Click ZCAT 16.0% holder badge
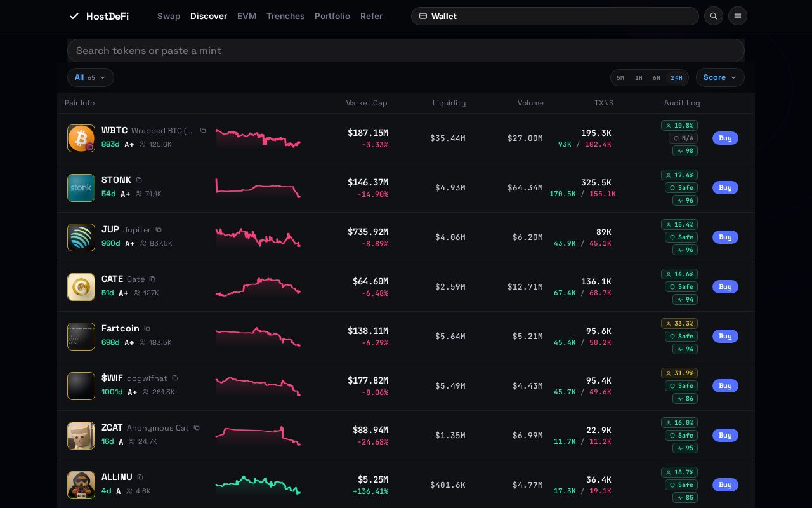812x508 pixels. pyautogui.click(x=679, y=422)
